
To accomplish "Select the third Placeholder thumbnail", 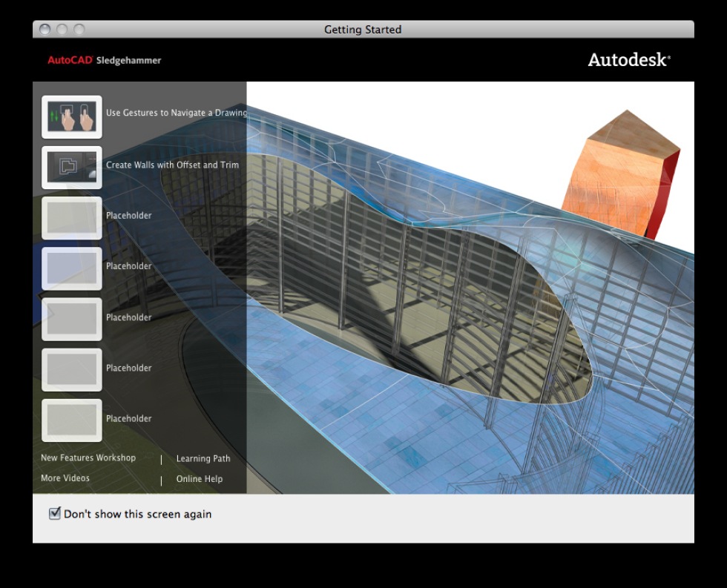I will click(x=71, y=319).
